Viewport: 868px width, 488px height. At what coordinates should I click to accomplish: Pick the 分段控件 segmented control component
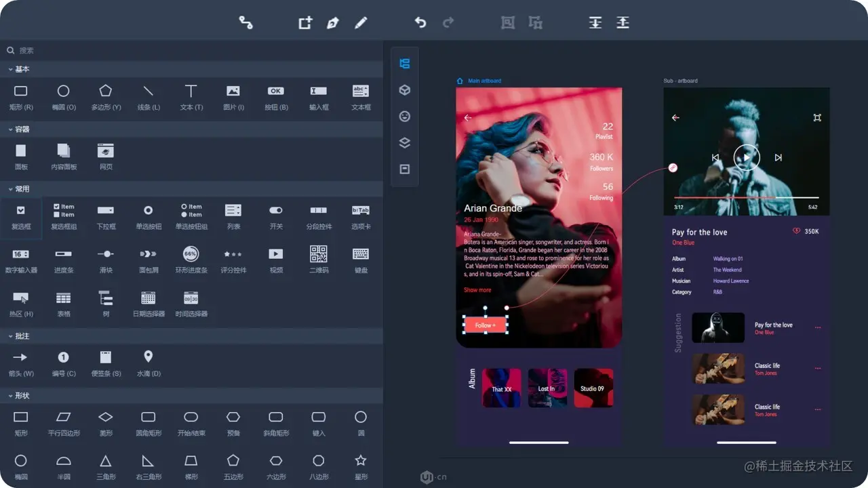319,216
